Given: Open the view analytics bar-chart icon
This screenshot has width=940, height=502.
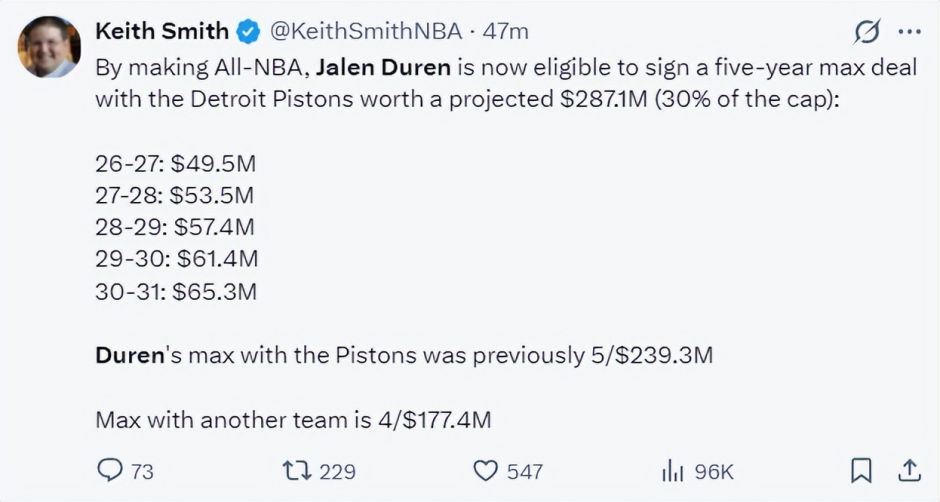Looking at the screenshot, I should (673, 471).
